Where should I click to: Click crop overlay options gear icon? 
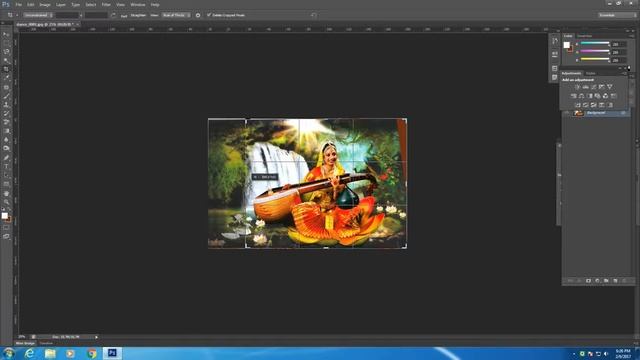tap(198, 15)
